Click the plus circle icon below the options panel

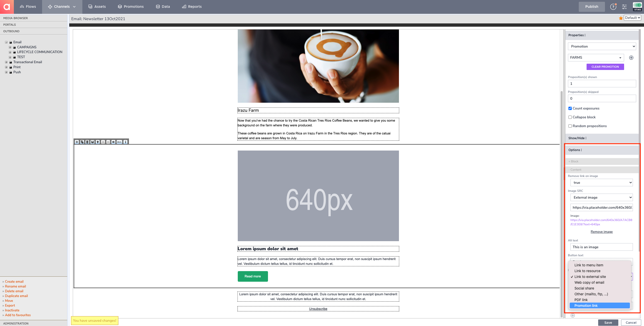point(573,315)
